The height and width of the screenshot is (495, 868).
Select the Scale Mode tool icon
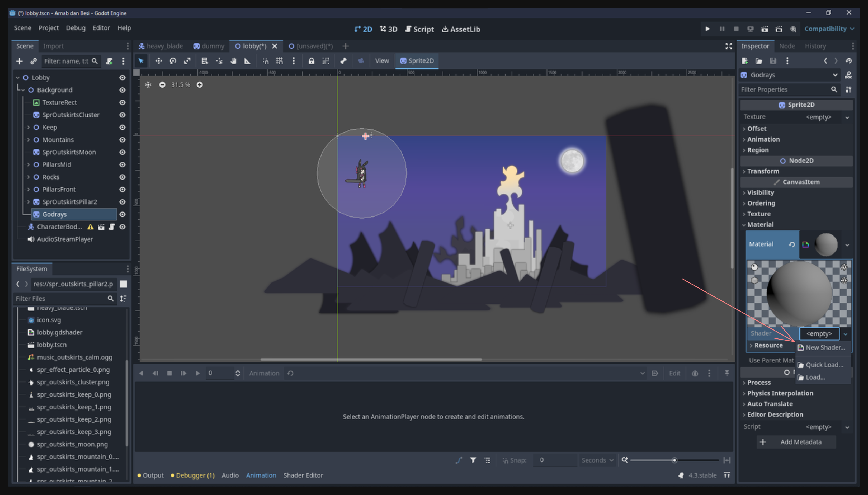[x=187, y=61]
